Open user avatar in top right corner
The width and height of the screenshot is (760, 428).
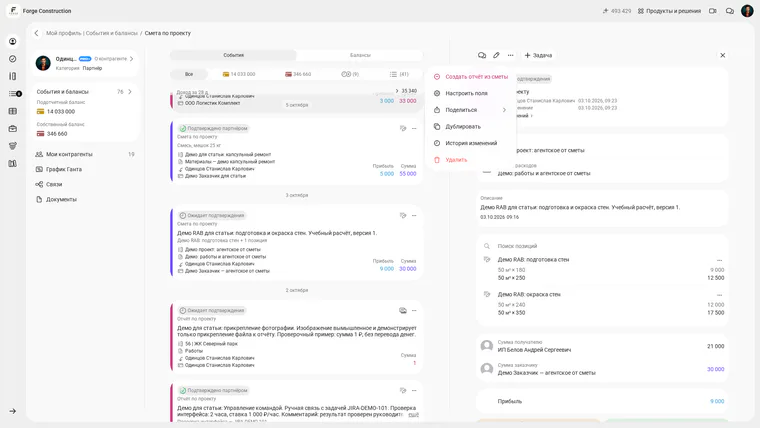click(747, 11)
